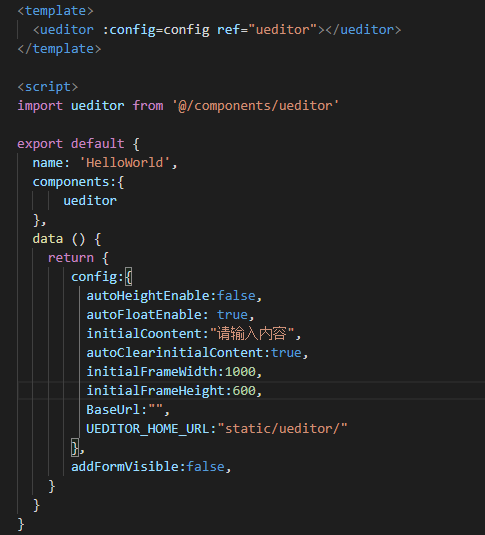The width and height of the screenshot is (485, 535).
Task: Click 'autoHeightEnable:false' line
Action: coord(174,296)
